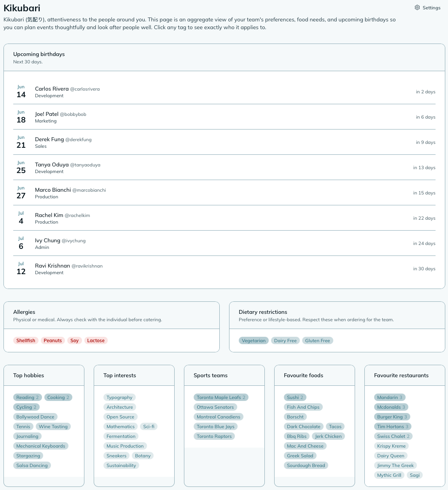
Task: Click the Fish And Chips tag
Action: 303,407
